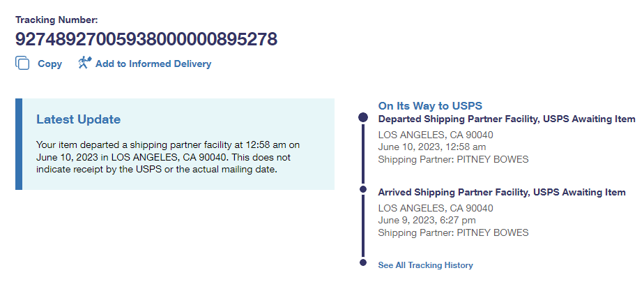Click LOS ANGELES, CA 90040 under Departed event
Viewport: 644px width, 289px height.
point(435,135)
